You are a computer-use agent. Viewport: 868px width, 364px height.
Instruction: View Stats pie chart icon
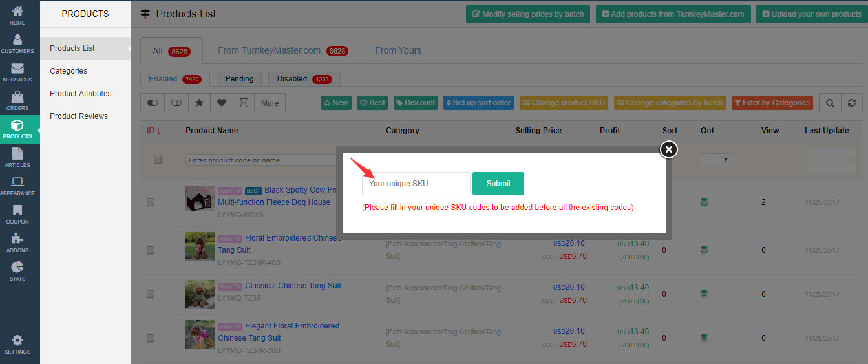(17, 272)
